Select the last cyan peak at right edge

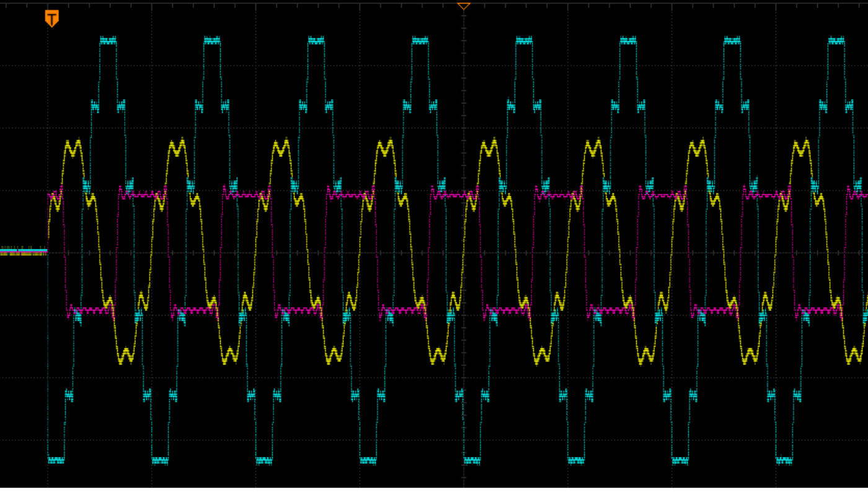coord(836,41)
